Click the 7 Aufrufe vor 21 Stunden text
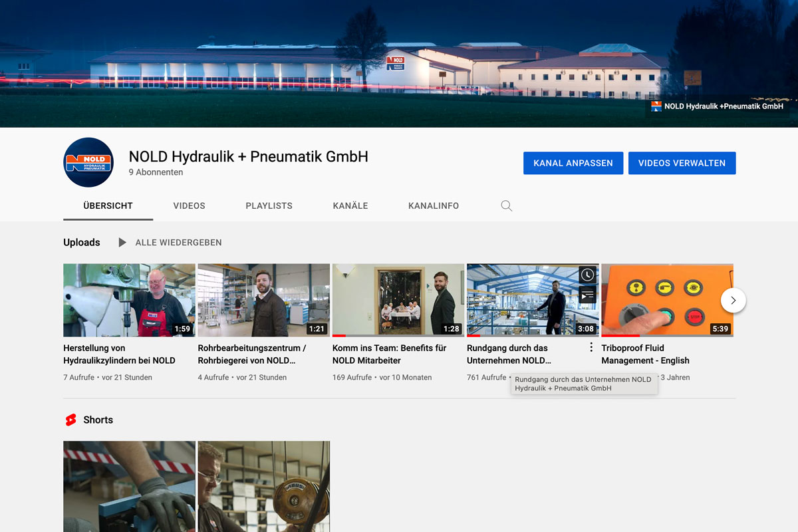 (x=108, y=377)
